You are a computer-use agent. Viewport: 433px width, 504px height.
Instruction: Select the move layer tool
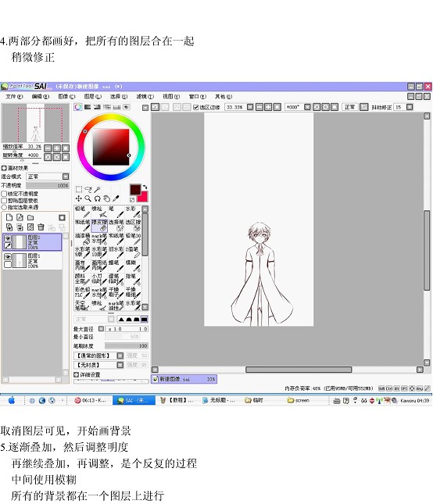pos(79,198)
